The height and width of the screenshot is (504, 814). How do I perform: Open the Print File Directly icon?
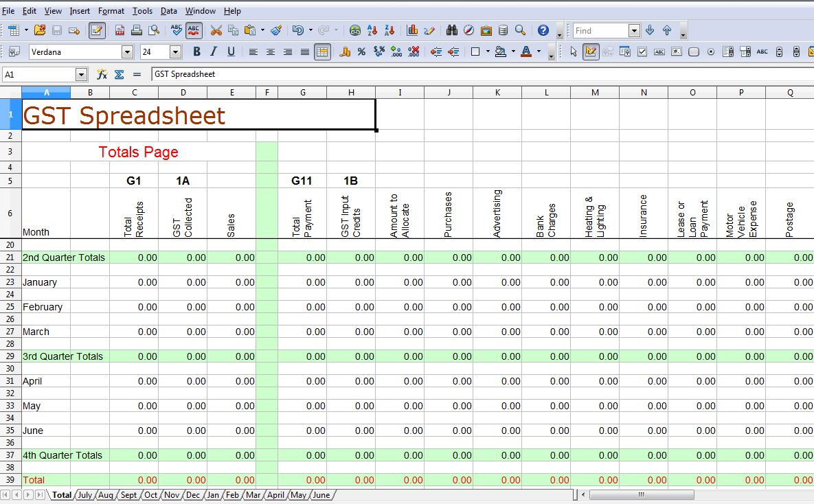tap(136, 30)
